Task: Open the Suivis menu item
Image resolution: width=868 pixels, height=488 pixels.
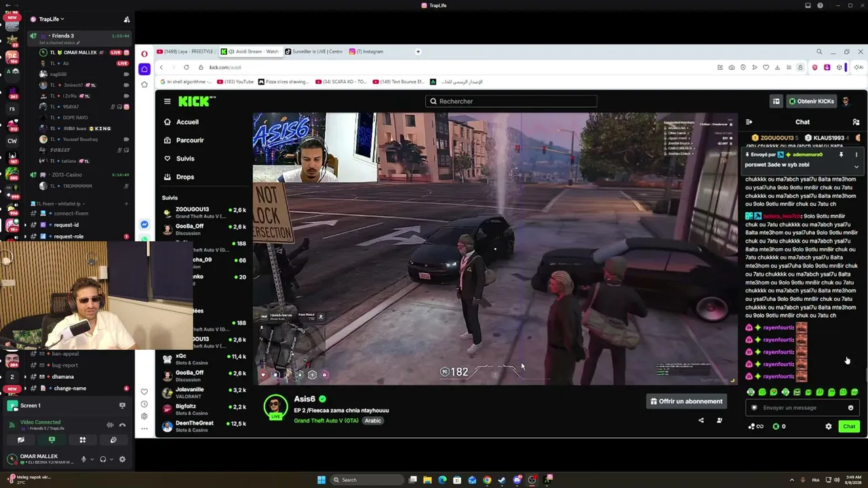Action: pos(185,159)
